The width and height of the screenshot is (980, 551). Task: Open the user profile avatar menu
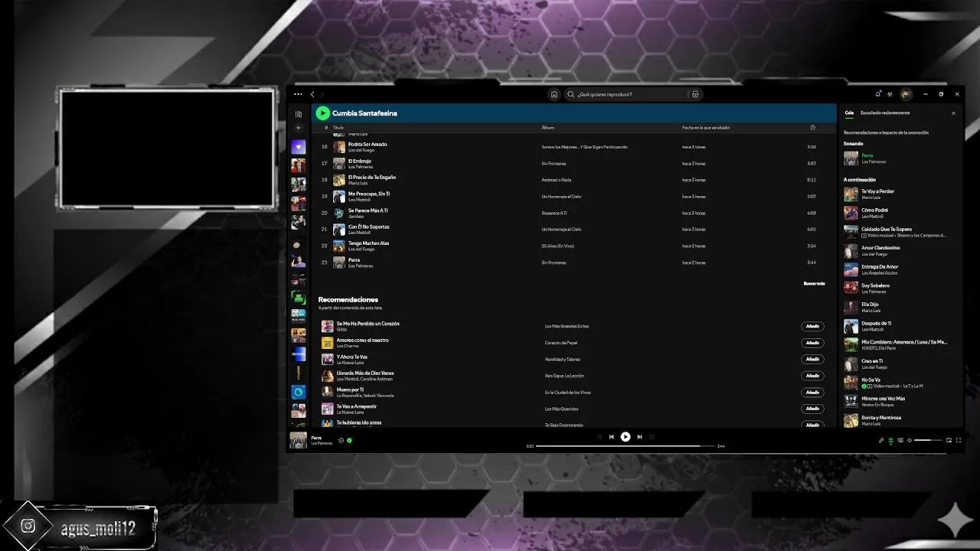[x=906, y=94]
